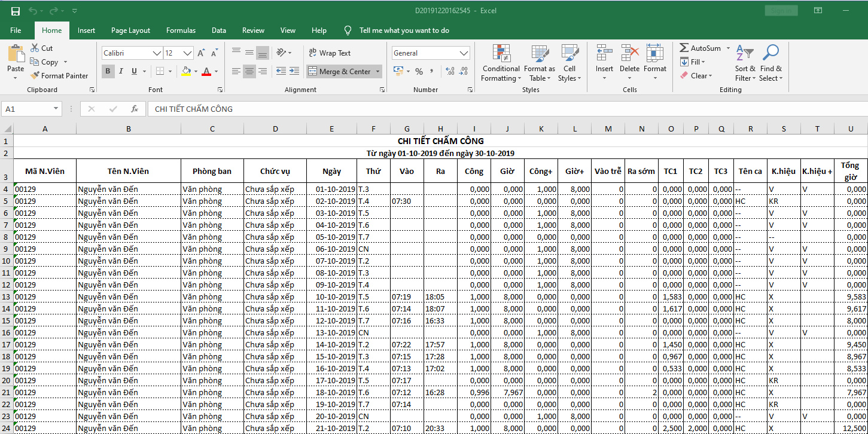Toggle Bold formatting button

click(108, 72)
